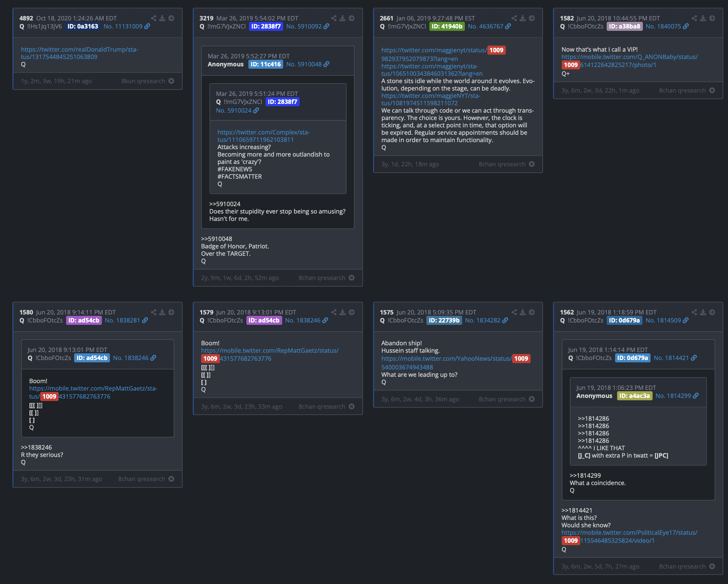Click the arrow circle icon on post 3219
728x584 pixels.
tap(352, 18)
